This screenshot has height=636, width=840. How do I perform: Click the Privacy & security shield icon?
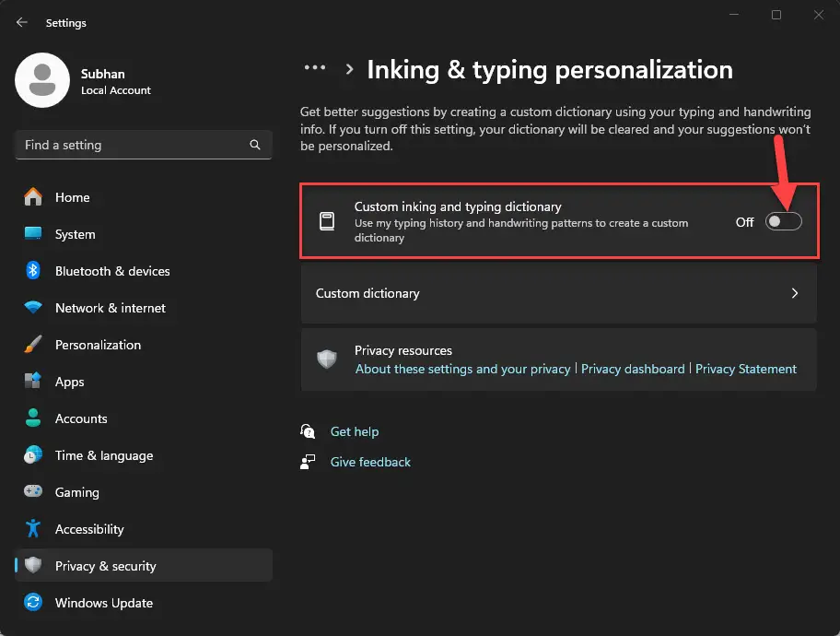coord(33,565)
